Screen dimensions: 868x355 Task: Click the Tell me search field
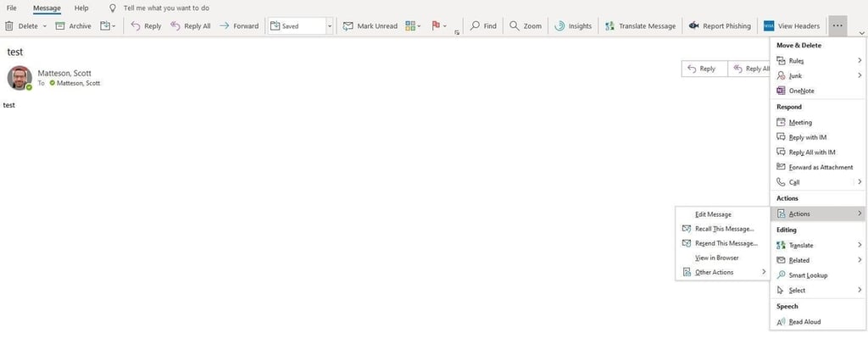(x=166, y=8)
